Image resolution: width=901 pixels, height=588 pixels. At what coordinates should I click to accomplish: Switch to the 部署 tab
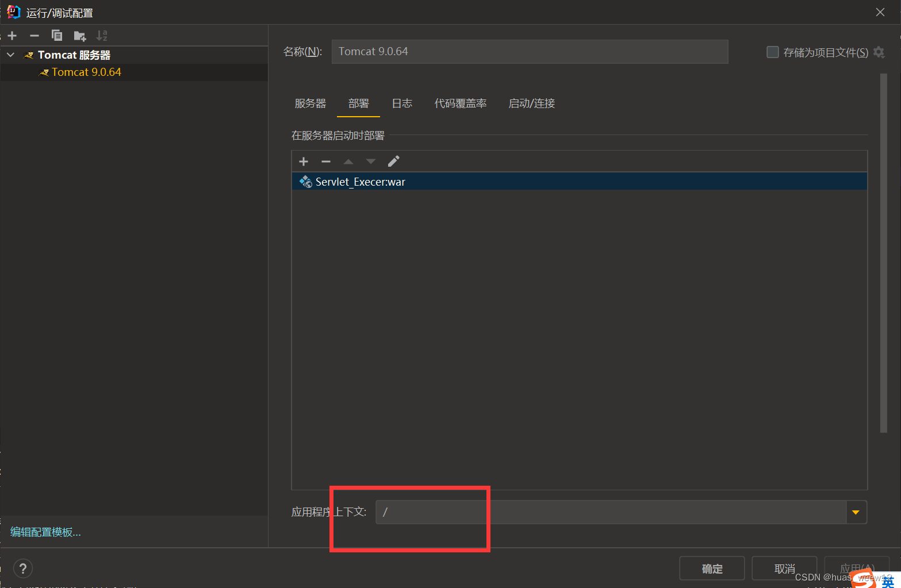[359, 103]
